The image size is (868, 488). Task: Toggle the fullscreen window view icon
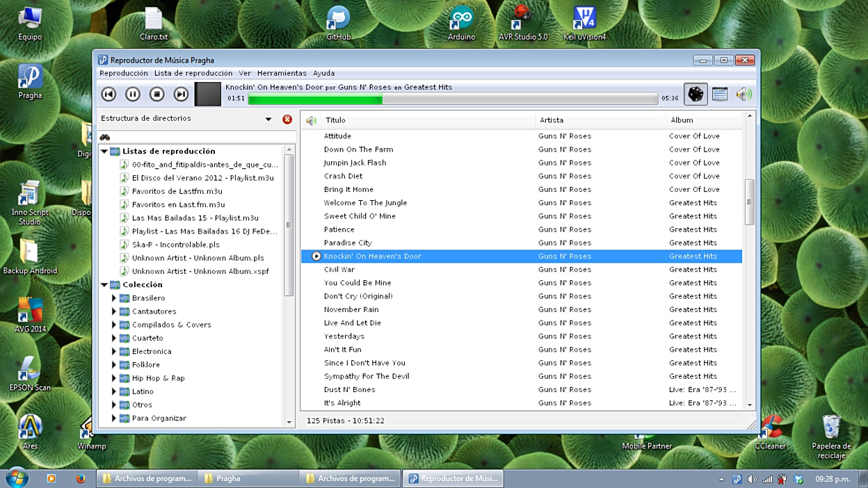pos(720,94)
